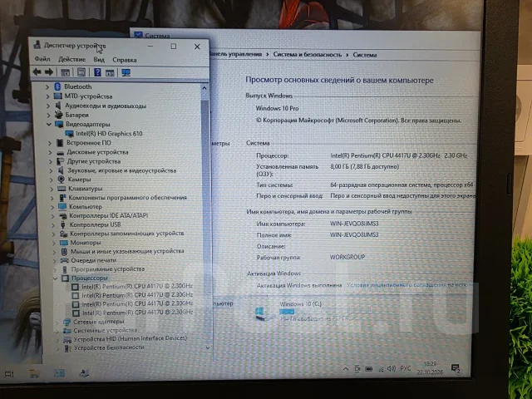This screenshot has height=399, width=532.
Task: Open the Справка menu
Action: tap(125, 60)
